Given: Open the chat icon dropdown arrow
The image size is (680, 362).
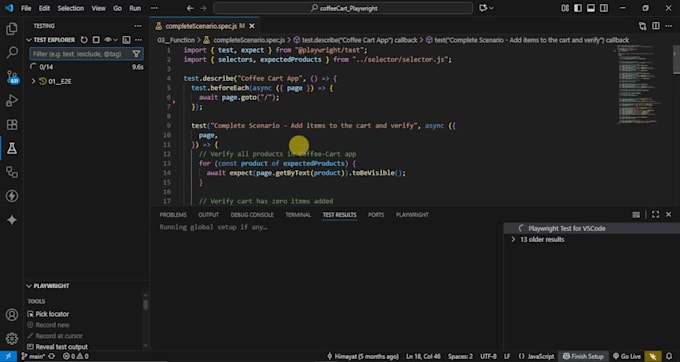Looking at the screenshot, I should [491, 8].
